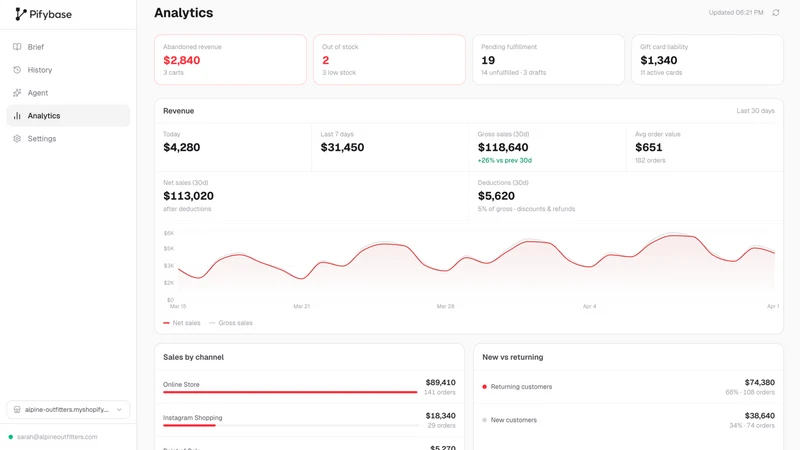Click the Instagram Shopping sales bar
Screen dimensions: 800x450
(x=189, y=426)
